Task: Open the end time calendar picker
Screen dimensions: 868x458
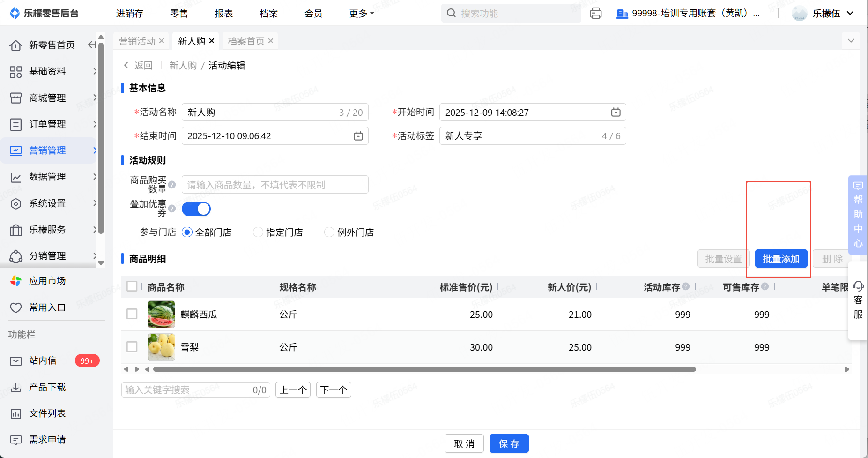Action: pyautogui.click(x=358, y=136)
